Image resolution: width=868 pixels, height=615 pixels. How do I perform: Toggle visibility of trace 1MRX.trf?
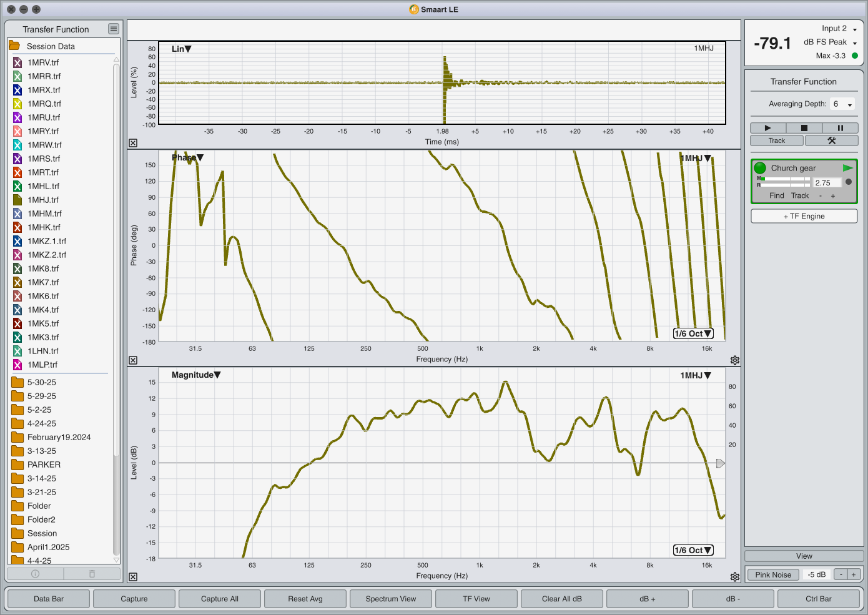(17, 90)
